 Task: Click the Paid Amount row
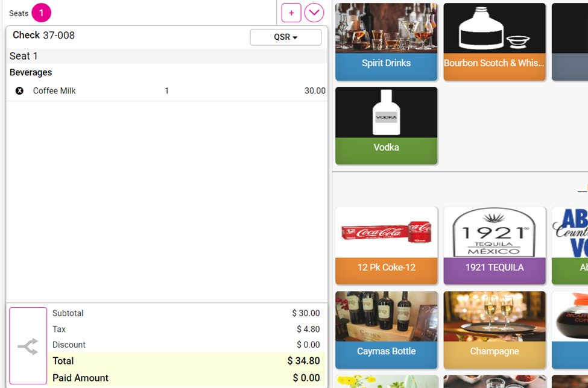[186, 378]
